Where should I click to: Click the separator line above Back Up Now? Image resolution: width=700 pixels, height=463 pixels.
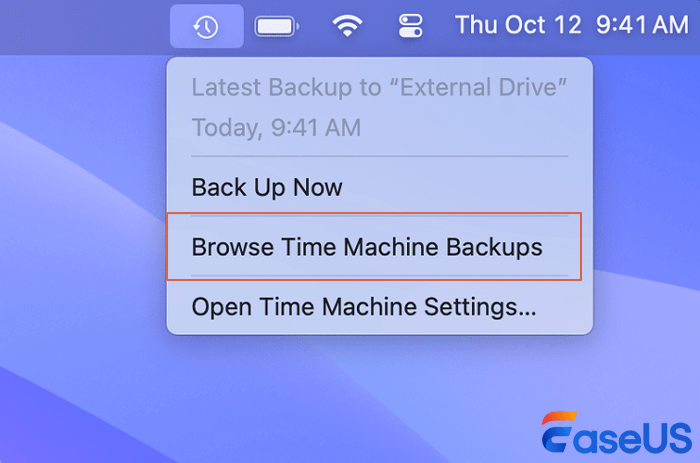(x=380, y=157)
